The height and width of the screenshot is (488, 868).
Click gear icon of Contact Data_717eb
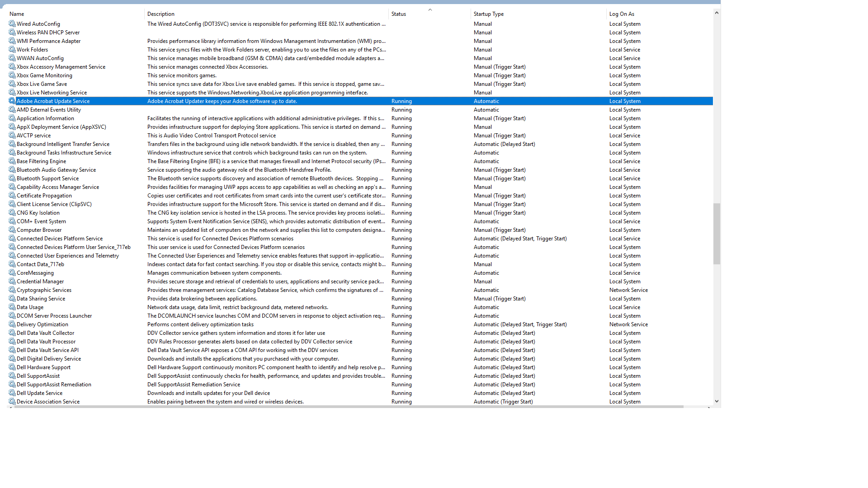coord(12,264)
